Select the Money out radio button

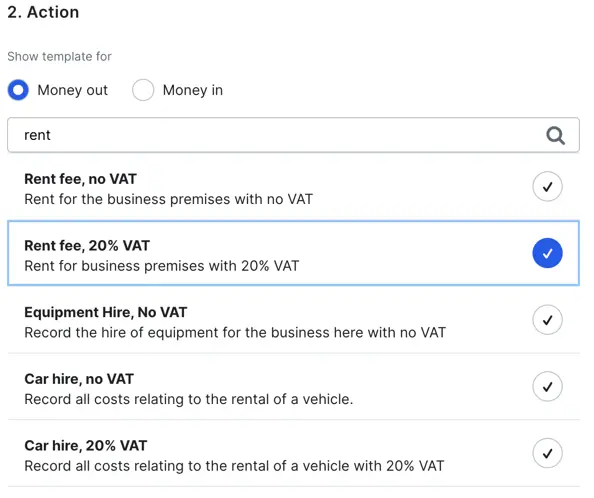click(18, 90)
